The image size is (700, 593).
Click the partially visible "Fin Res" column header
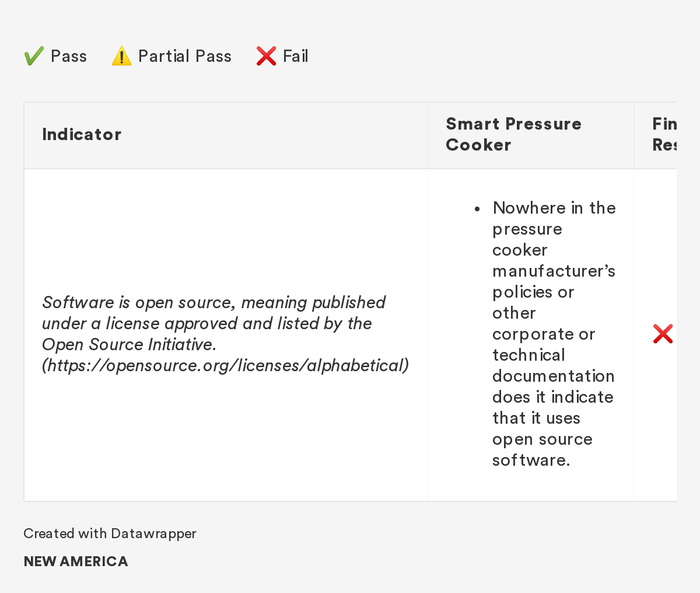pos(664,134)
